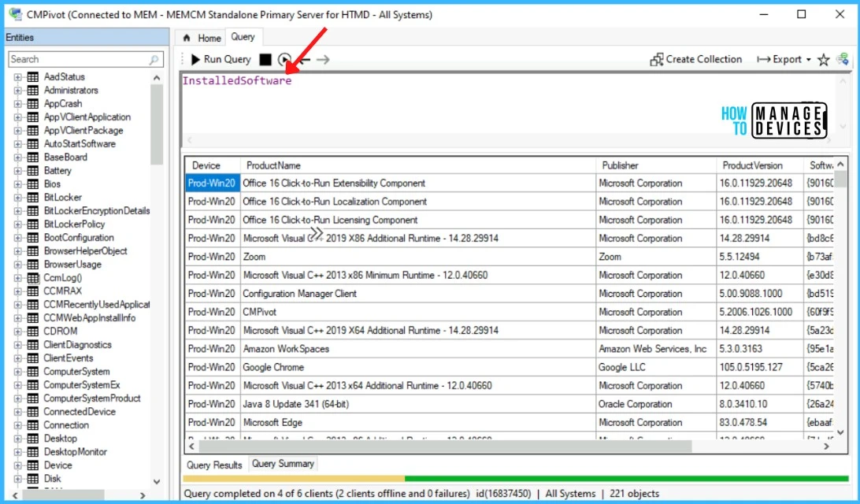Open the Export dropdown arrow
Image resolution: width=860 pixels, height=504 pixels.
tap(809, 60)
